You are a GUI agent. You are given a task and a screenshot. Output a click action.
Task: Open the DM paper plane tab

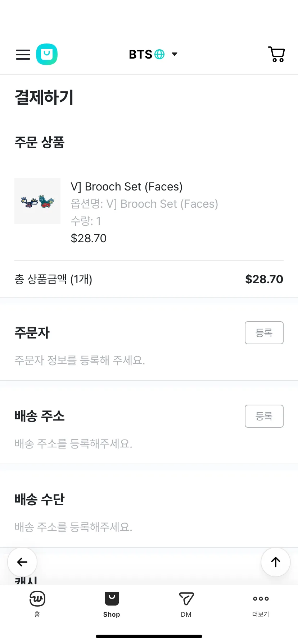(x=186, y=604)
